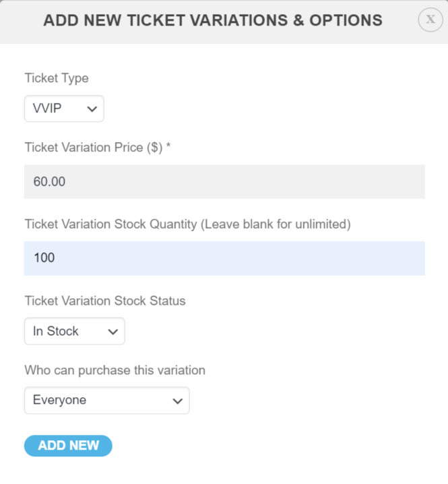Close the ticket variations dialog with X
Viewport: 448px width, 484px height.
coord(430,20)
